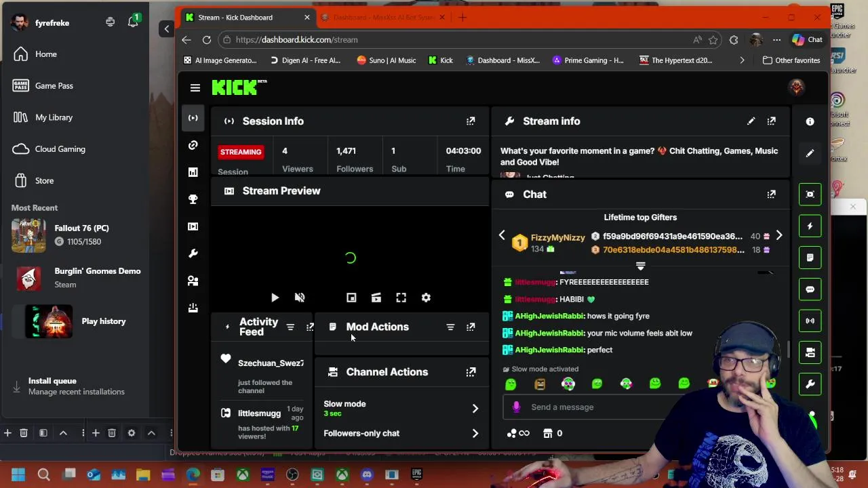
Task: Open the link icon page in Kick sidebar
Action: [193, 145]
